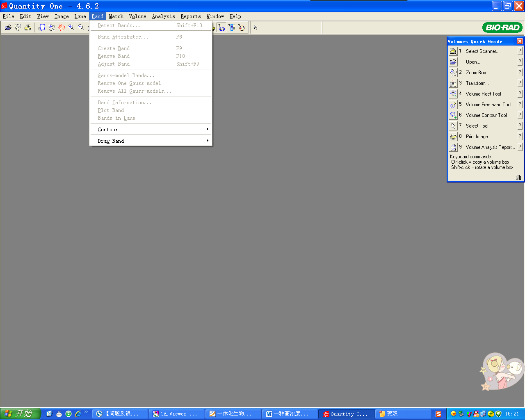
Task: Expand the quick launch overflow chevron
Action: 86,412
